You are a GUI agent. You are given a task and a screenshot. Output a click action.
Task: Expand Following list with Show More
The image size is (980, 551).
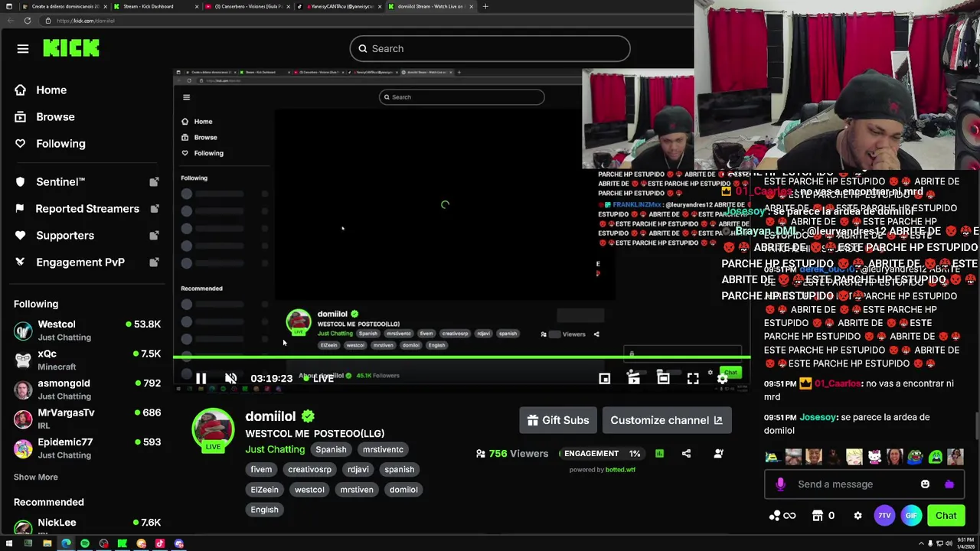35,477
